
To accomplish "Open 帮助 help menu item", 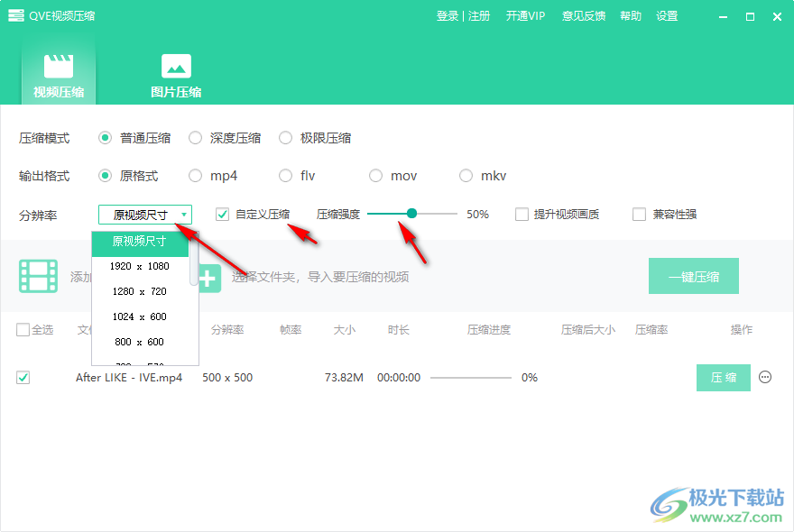I will pyautogui.click(x=631, y=16).
